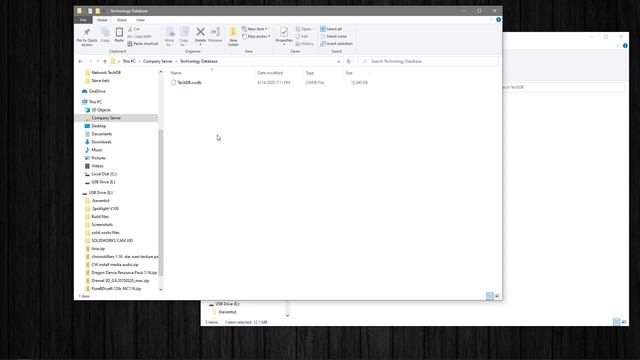Select Downloads in the navigation pane

tap(98, 142)
